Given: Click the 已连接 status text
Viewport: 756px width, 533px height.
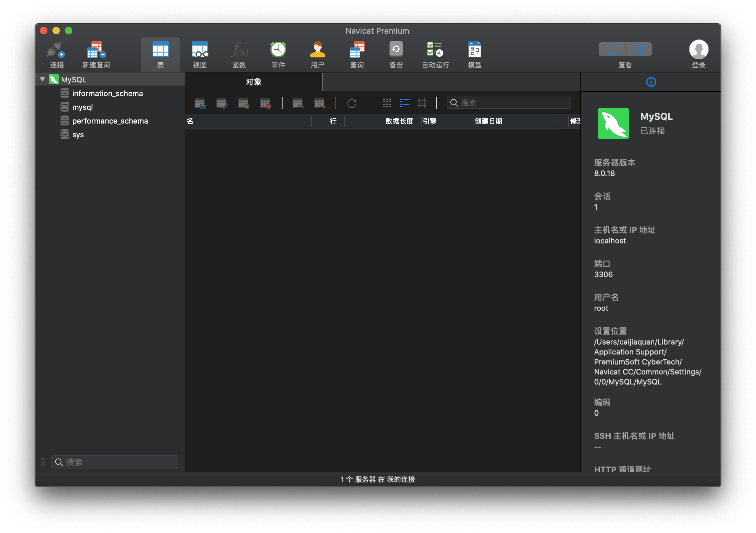Looking at the screenshot, I should 652,131.
